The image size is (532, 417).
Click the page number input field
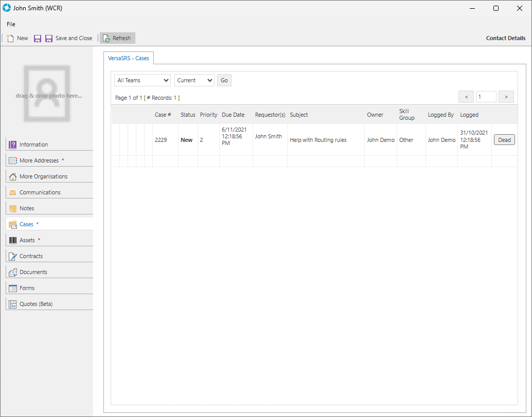486,97
